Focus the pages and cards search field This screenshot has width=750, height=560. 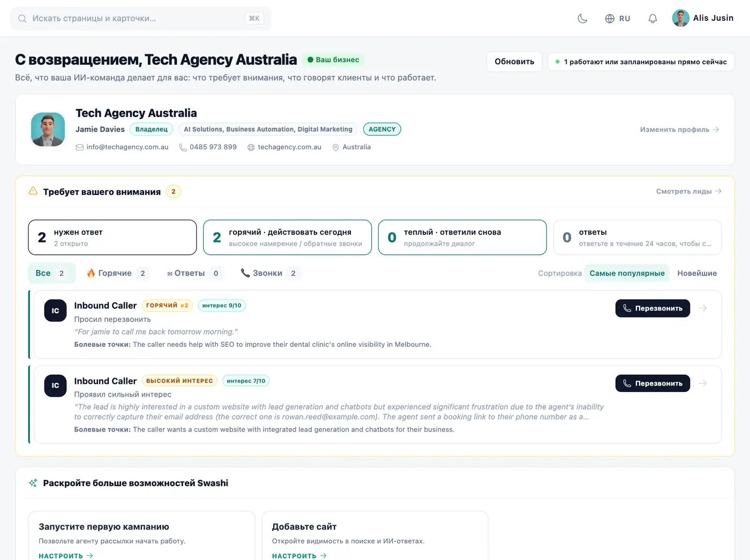(x=140, y=19)
